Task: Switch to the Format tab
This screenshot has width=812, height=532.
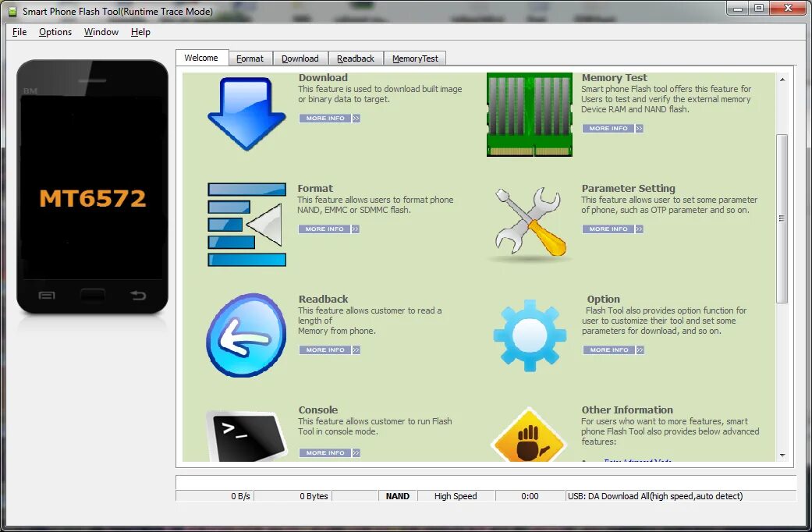Action: (250, 59)
